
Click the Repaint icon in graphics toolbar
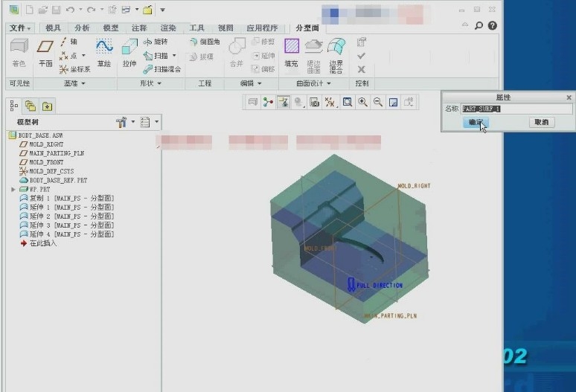[394, 102]
